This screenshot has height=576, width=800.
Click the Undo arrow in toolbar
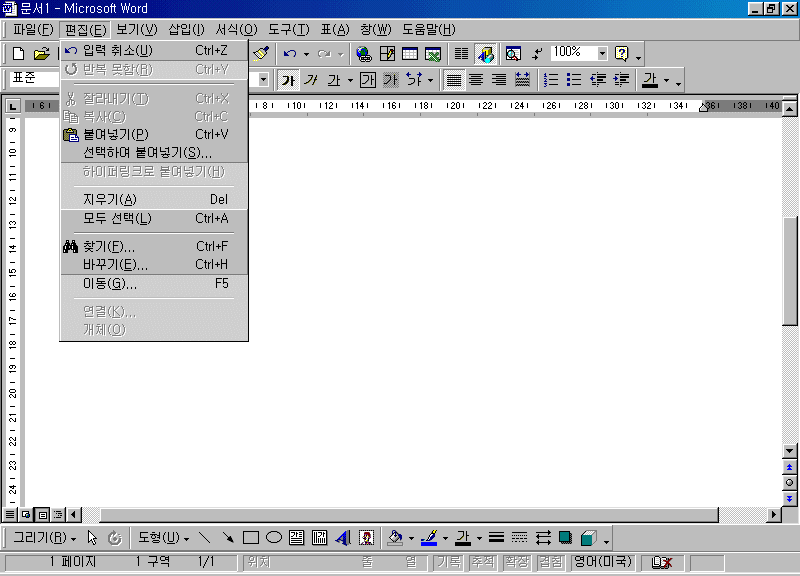tap(290, 54)
